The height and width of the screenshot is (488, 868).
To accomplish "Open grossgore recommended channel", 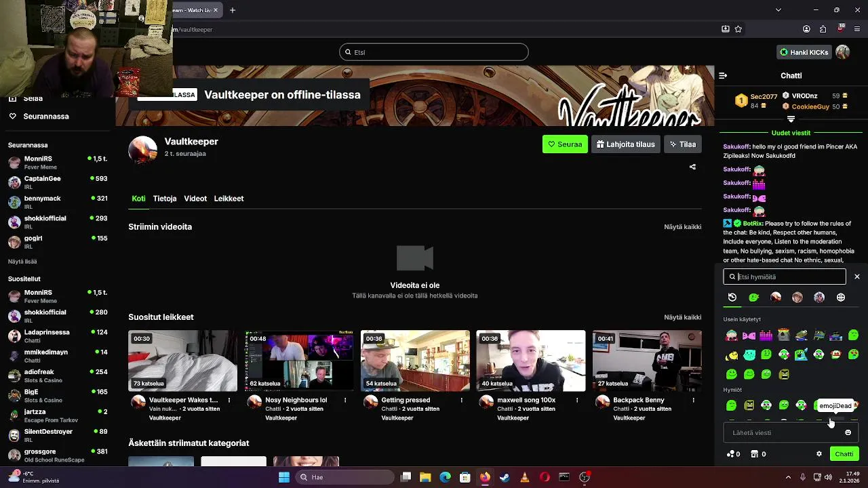I will (x=58, y=455).
